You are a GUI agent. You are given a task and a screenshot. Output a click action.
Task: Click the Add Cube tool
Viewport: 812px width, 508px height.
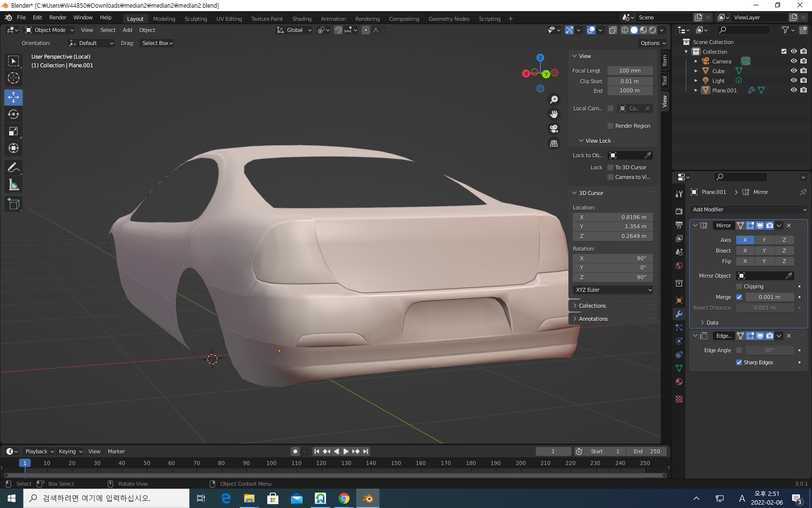tap(14, 204)
